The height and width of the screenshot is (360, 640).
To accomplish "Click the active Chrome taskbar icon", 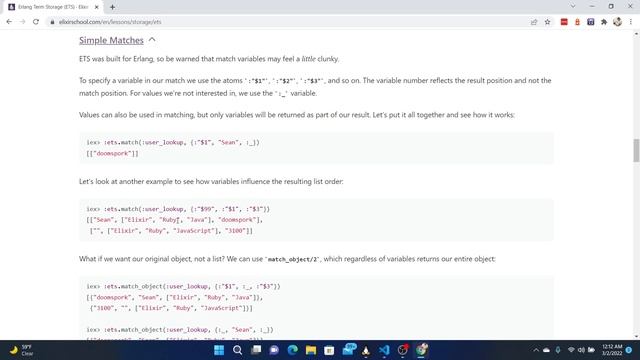I will click(x=421, y=350).
